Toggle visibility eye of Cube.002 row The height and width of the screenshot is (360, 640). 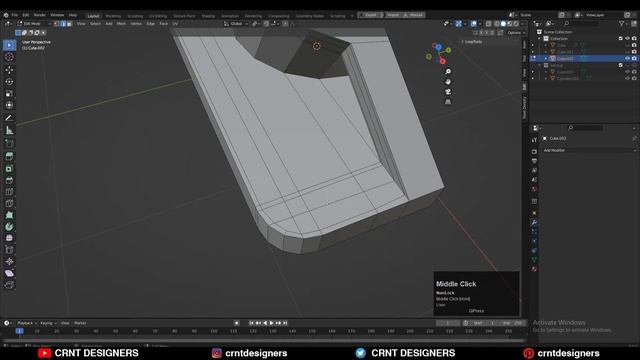[627, 58]
